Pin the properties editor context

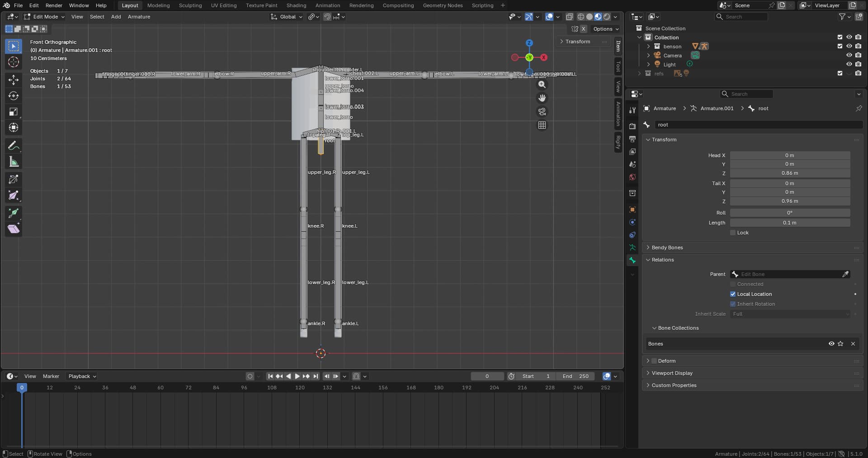[859, 108]
